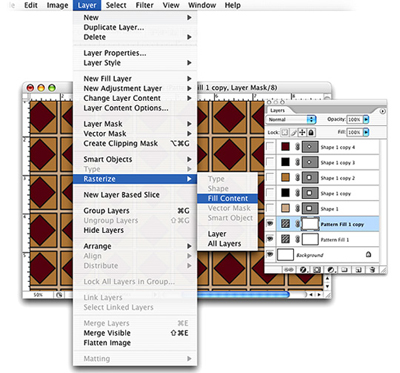Open the Window menu
The image size is (400, 373).
pos(202,5)
